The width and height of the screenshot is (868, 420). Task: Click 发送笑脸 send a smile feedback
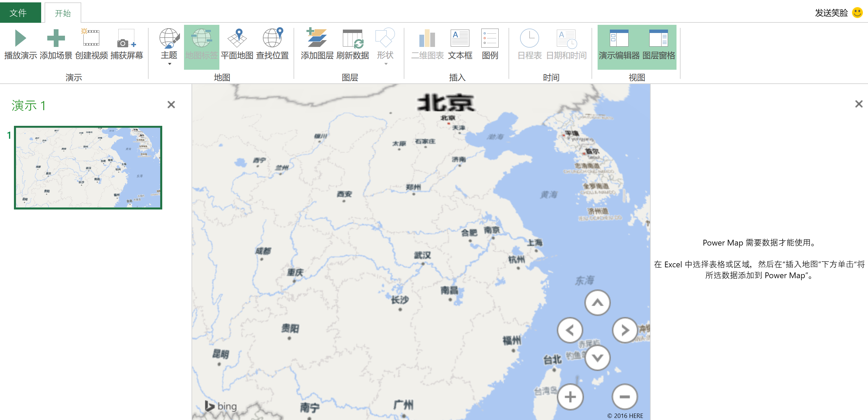pos(839,13)
